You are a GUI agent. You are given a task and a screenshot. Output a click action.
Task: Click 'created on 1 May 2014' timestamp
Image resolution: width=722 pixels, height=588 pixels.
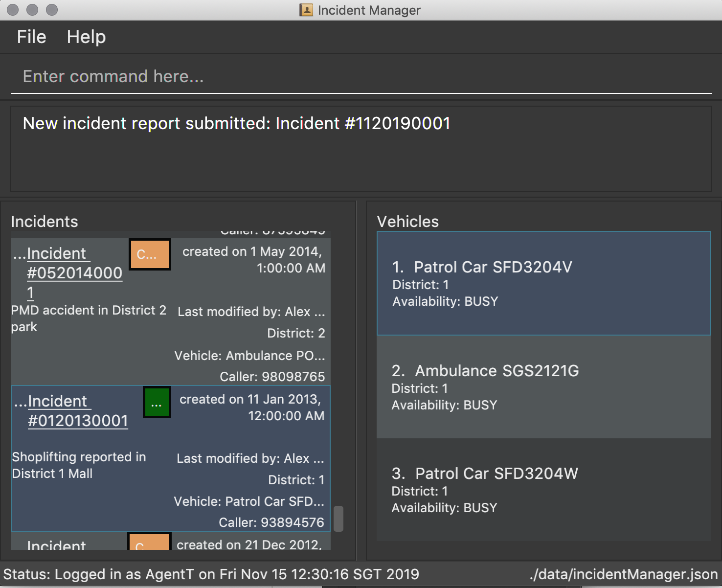coord(253,260)
